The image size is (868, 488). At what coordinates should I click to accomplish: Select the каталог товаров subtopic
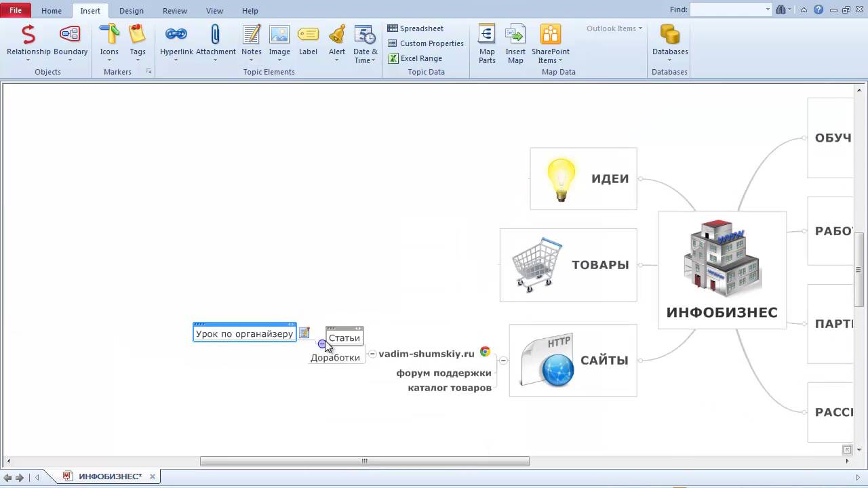(450, 388)
